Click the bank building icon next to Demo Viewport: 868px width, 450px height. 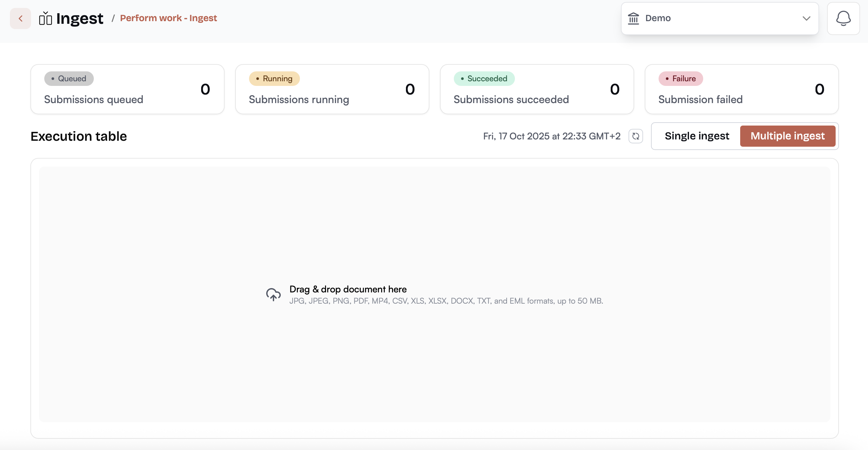(x=633, y=18)
